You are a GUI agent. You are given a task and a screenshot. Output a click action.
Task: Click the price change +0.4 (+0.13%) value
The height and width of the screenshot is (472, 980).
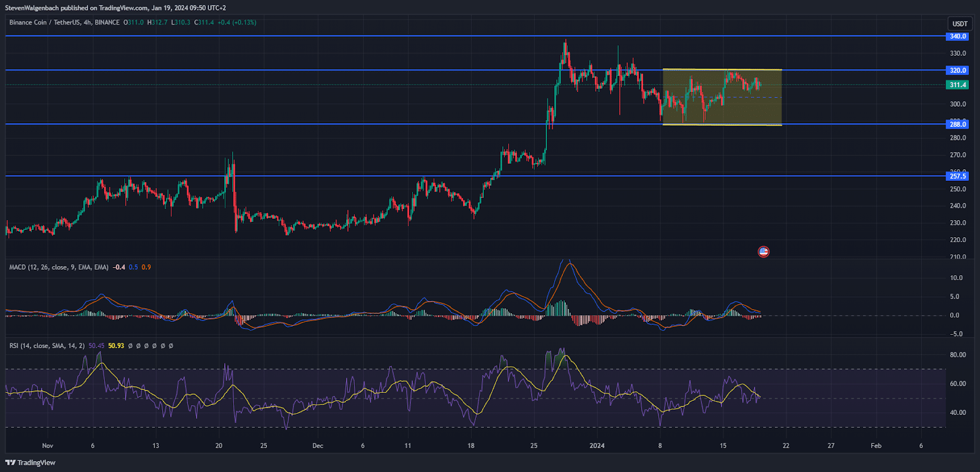tap(237, 22)
